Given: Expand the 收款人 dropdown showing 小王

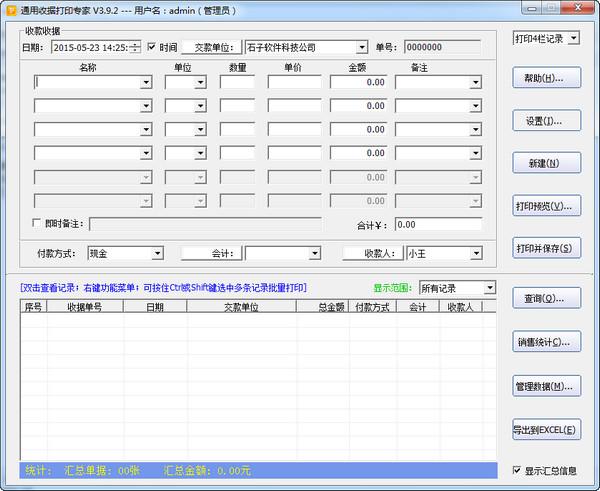Looking at the screenshot, I should tap(473, 253).
